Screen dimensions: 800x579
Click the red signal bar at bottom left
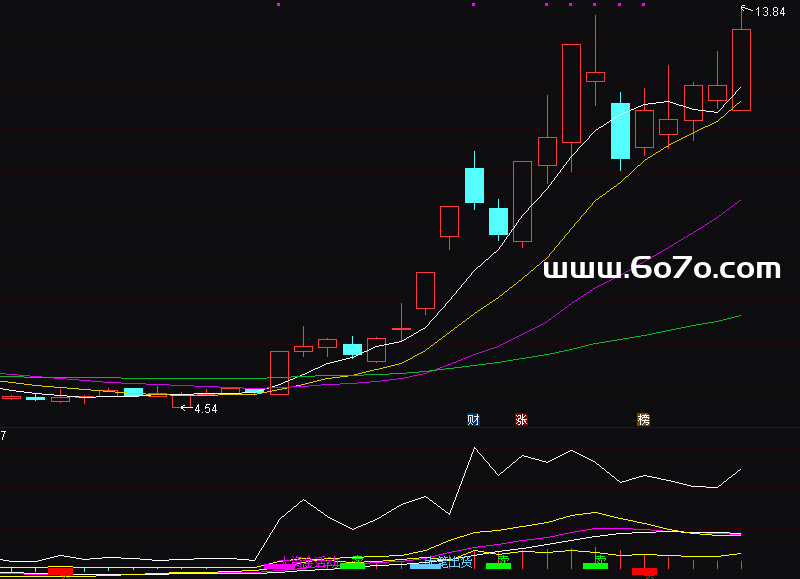[x=61, y=571]
